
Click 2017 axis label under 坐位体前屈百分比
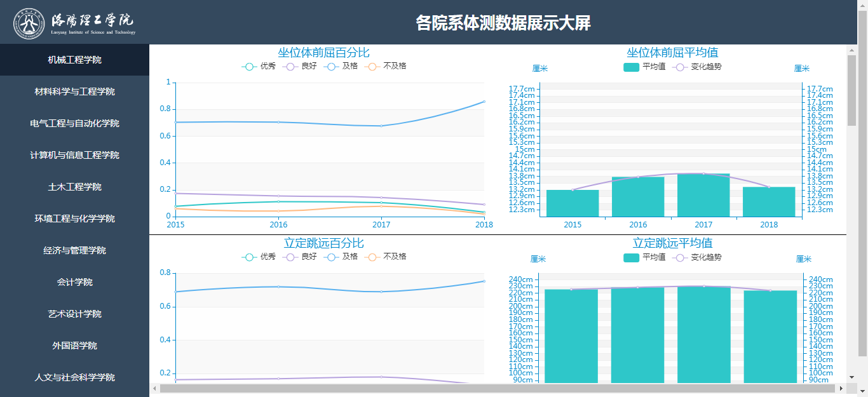point(381,224)
